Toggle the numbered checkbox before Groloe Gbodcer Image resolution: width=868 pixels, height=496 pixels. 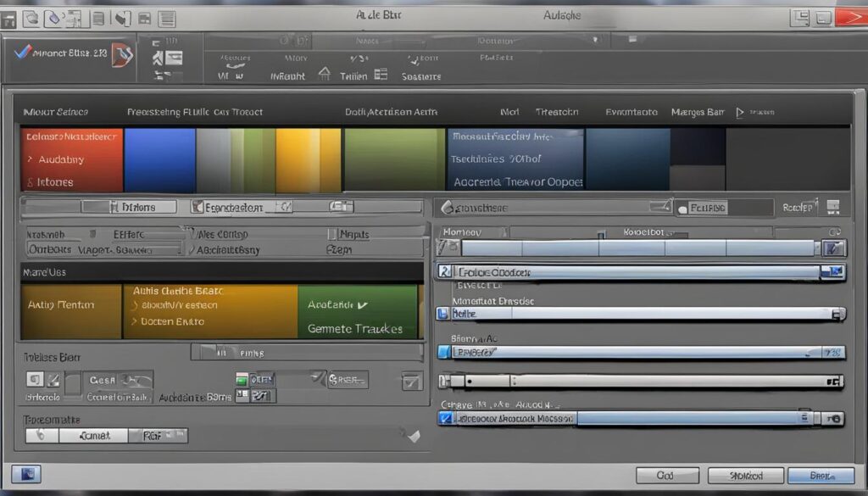click(444, 271)
